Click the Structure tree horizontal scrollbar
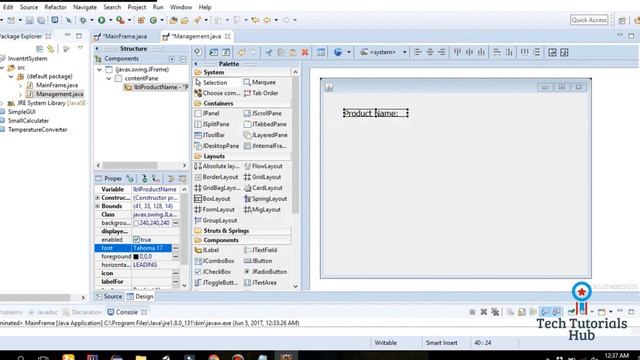 click(x=130, y=166)
